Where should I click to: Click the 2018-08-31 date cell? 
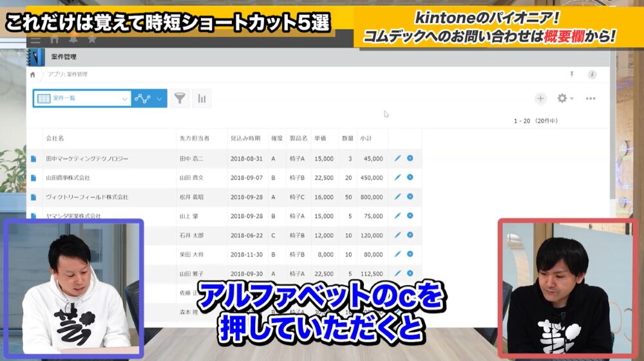[247, 159]
